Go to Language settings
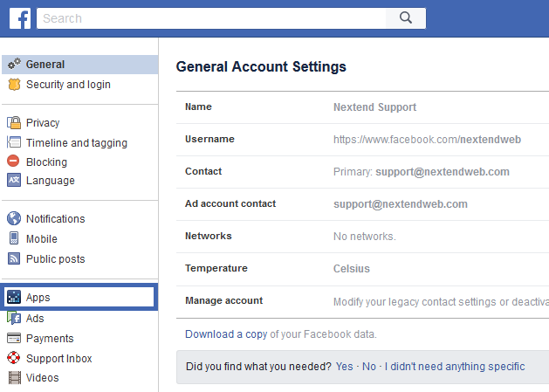Viewport: 549px width, 392px height. tap(50, 181)
